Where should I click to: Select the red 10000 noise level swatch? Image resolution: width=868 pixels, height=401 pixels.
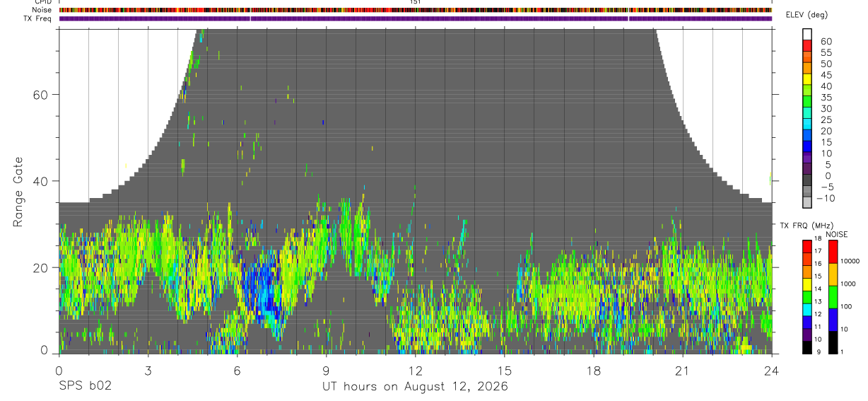pos(832,251)
